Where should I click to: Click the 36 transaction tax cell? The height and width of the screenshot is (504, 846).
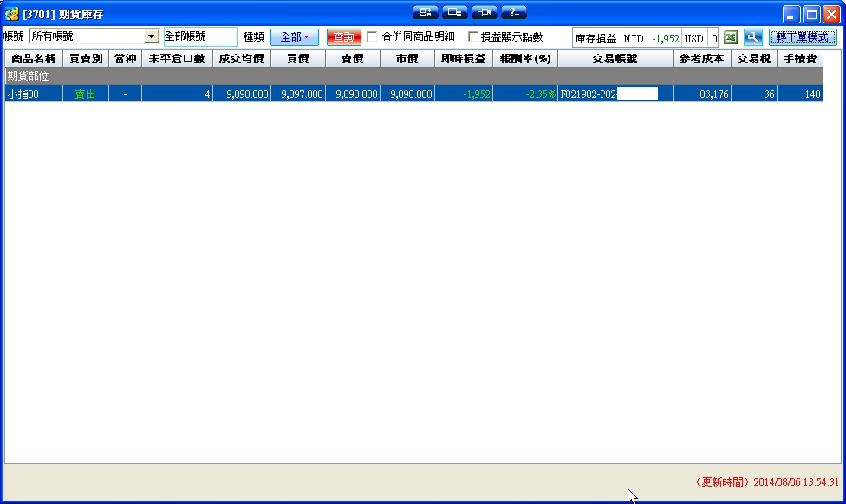[754, 94]
